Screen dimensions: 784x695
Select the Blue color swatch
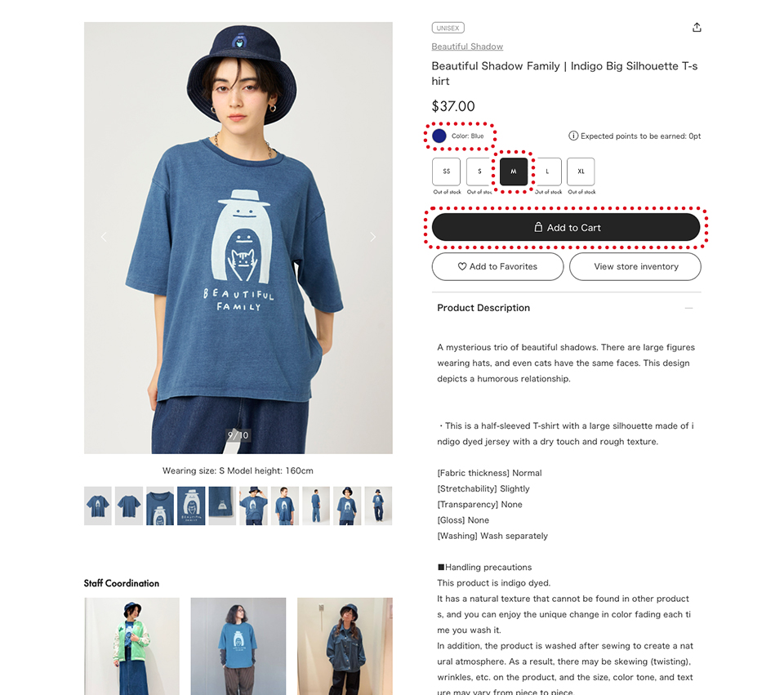(439, 136)
